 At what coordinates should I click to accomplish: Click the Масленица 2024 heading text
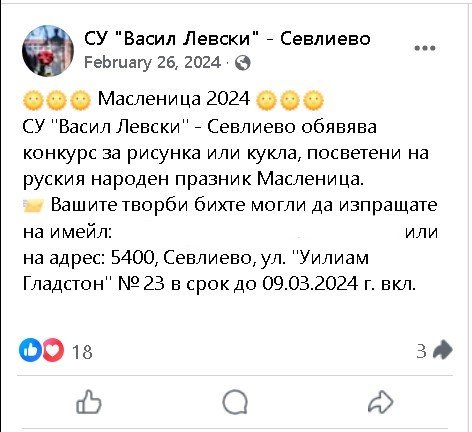[x=174, y=99]
